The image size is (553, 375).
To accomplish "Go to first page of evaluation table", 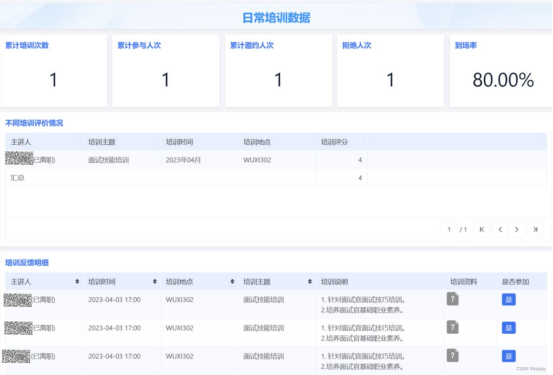I will tap(481, 230).
